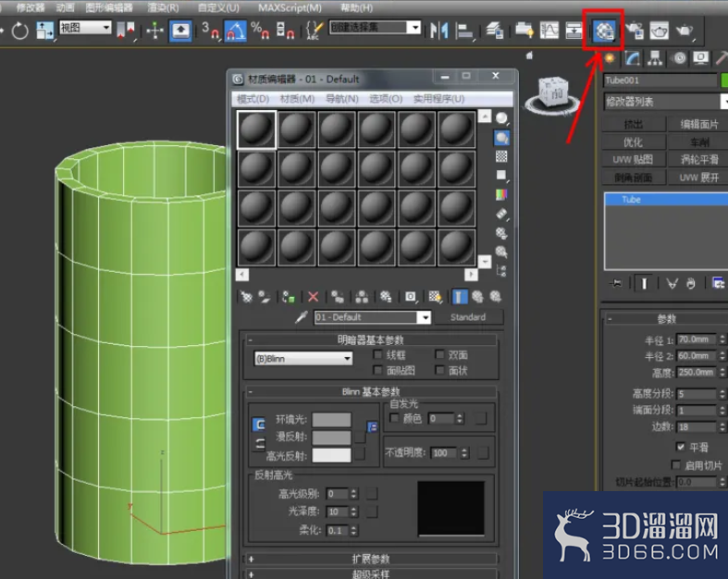Open 导航(N) menu in Material Editor
The height and width of the screenshot is (579, 728).
[342, 99]
